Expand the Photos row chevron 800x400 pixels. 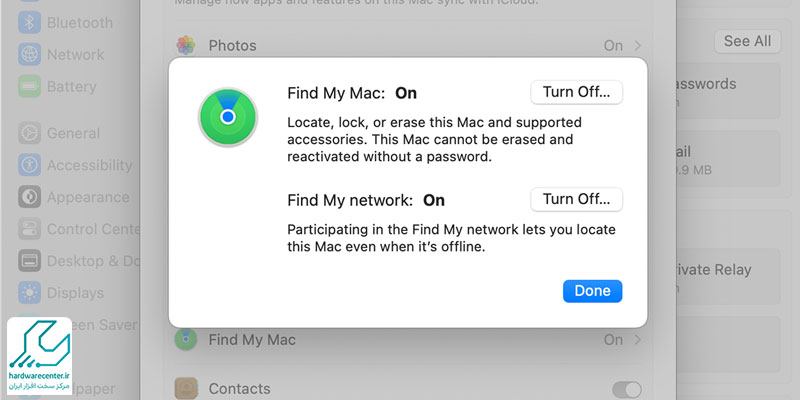637,45
